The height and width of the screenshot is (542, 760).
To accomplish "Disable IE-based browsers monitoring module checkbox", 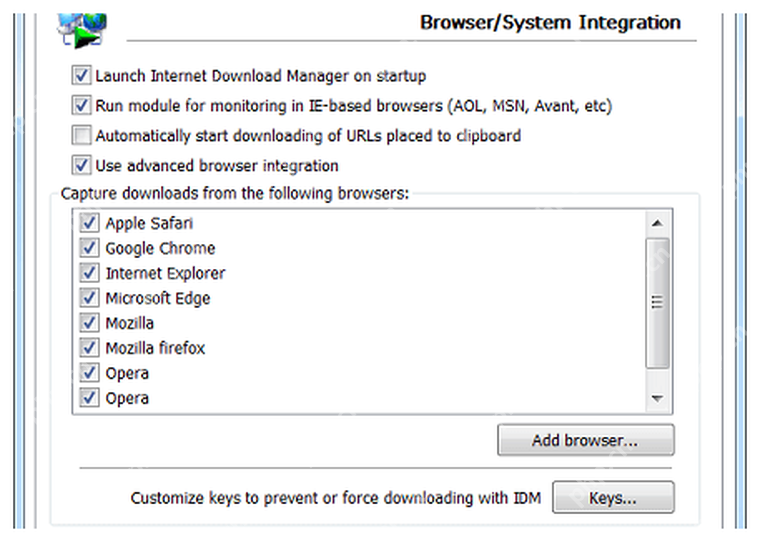I will [x=81, y=105].
